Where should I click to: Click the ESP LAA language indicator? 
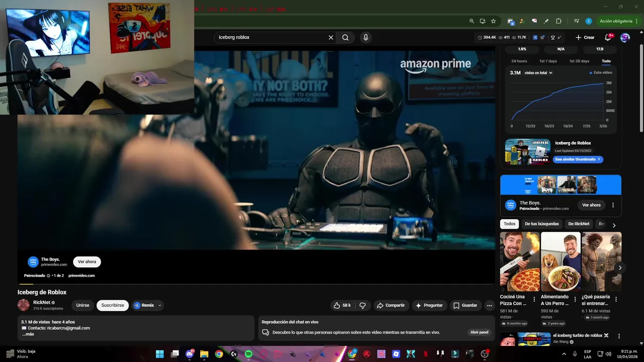point(588,354)
